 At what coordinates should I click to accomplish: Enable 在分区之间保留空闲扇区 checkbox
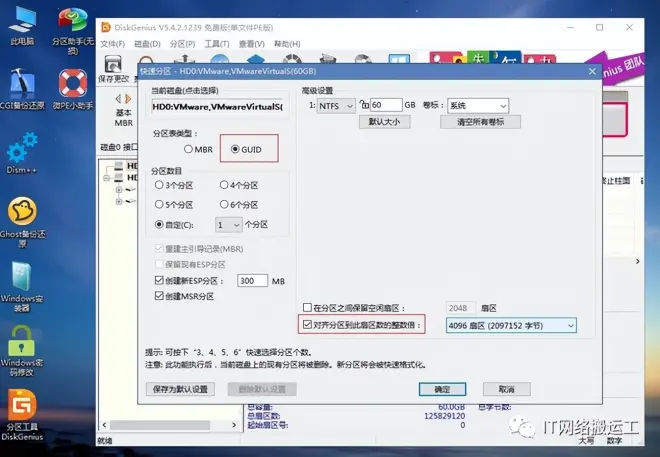click(x=307, y=308)
